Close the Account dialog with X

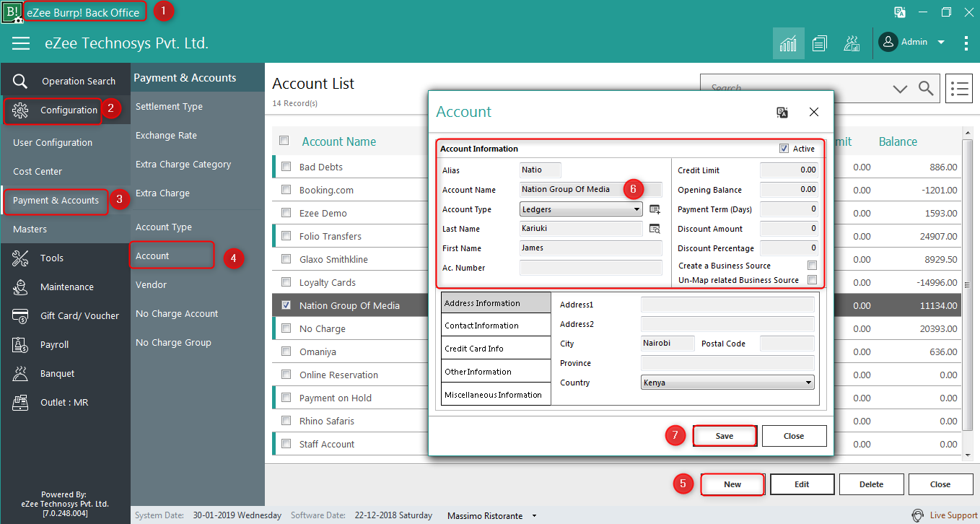(814, 112)
